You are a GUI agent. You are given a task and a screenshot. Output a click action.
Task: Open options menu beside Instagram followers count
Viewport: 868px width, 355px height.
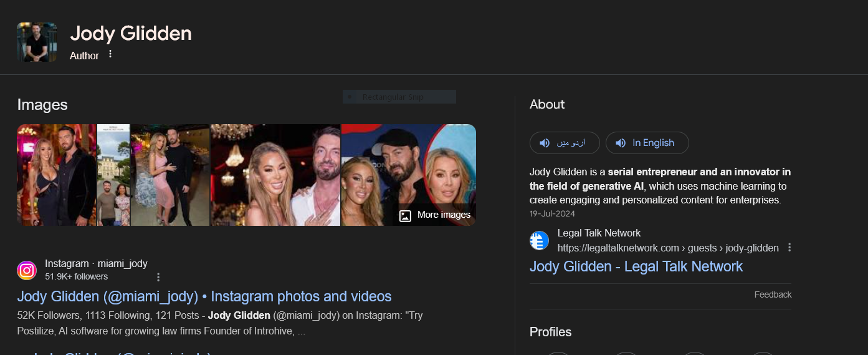[x=158, y=277]
